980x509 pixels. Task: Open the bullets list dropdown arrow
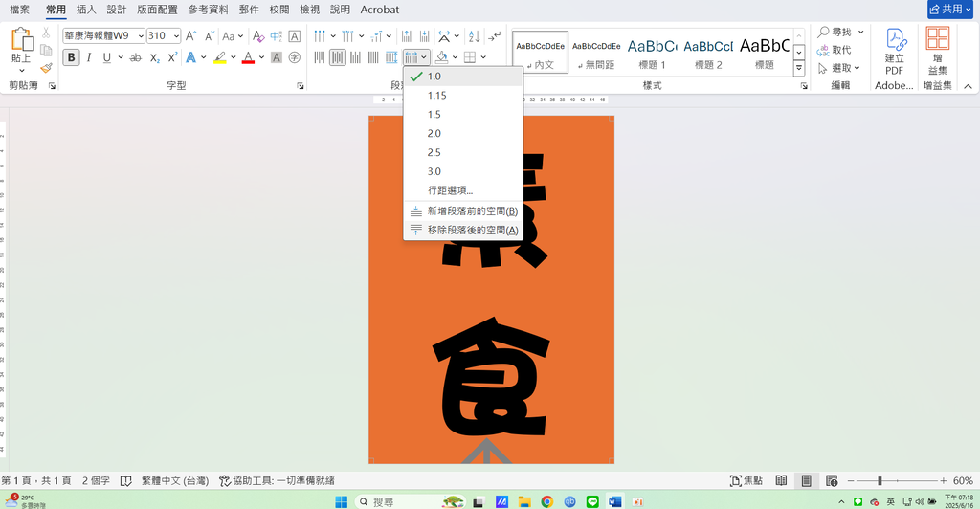[x=333, y=36]
